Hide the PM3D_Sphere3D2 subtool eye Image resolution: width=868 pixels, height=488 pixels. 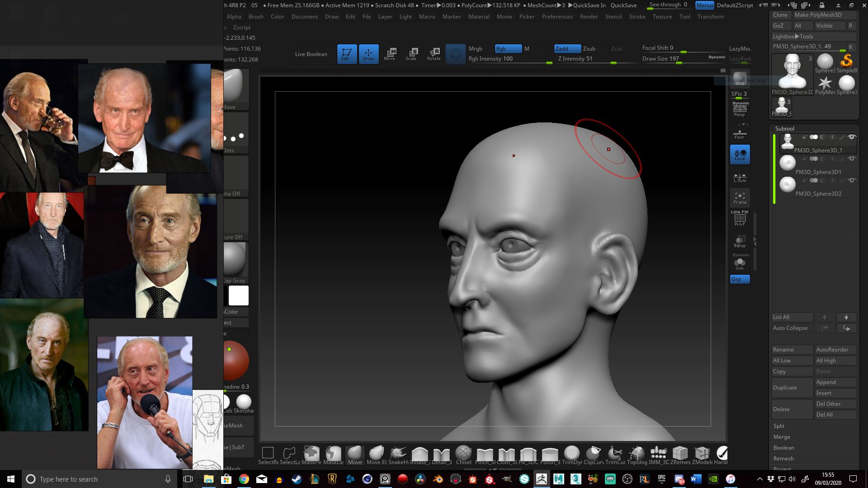point(852,180)
